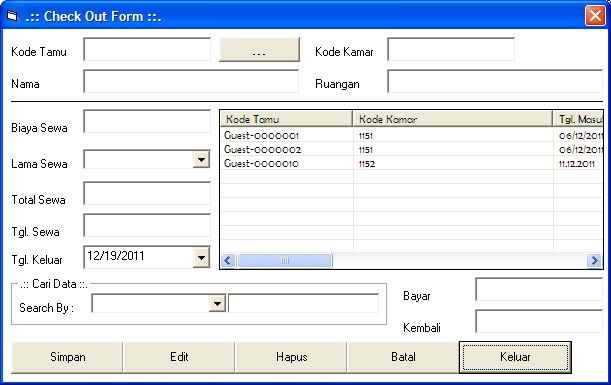The width and height of the screenshot is (611, 385).
Task: Click the Kode Tamu input field
Action: [147, 49]
